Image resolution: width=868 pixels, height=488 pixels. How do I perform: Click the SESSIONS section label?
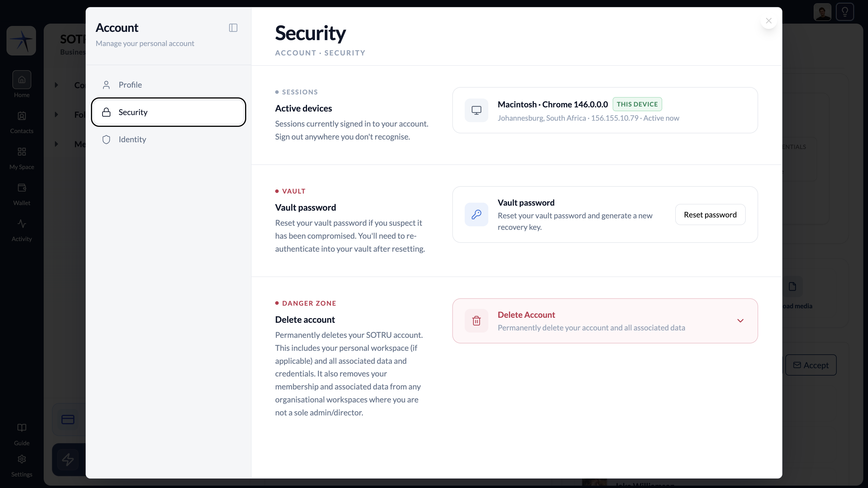click(x=300, y=92)
